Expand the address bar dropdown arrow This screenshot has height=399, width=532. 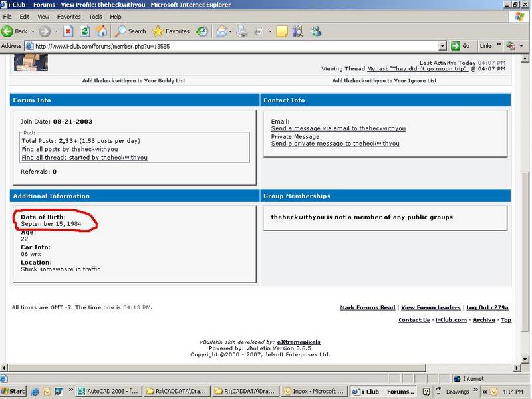tap(442, 46)
